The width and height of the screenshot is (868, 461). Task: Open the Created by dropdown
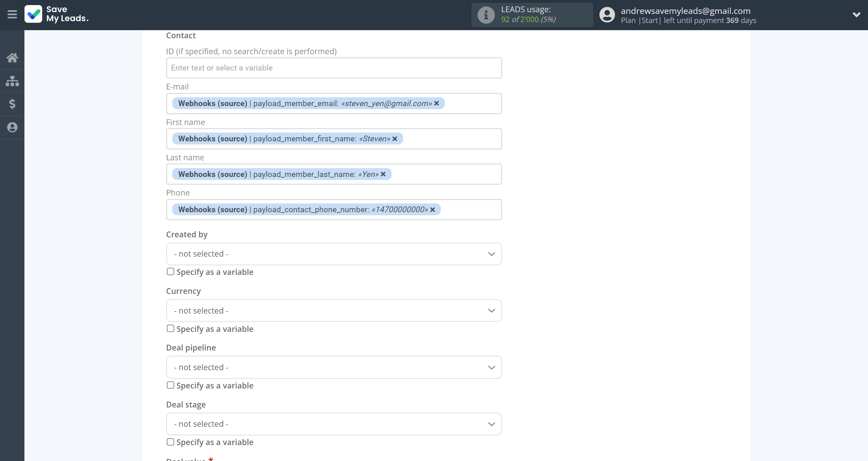coord(334,254)
